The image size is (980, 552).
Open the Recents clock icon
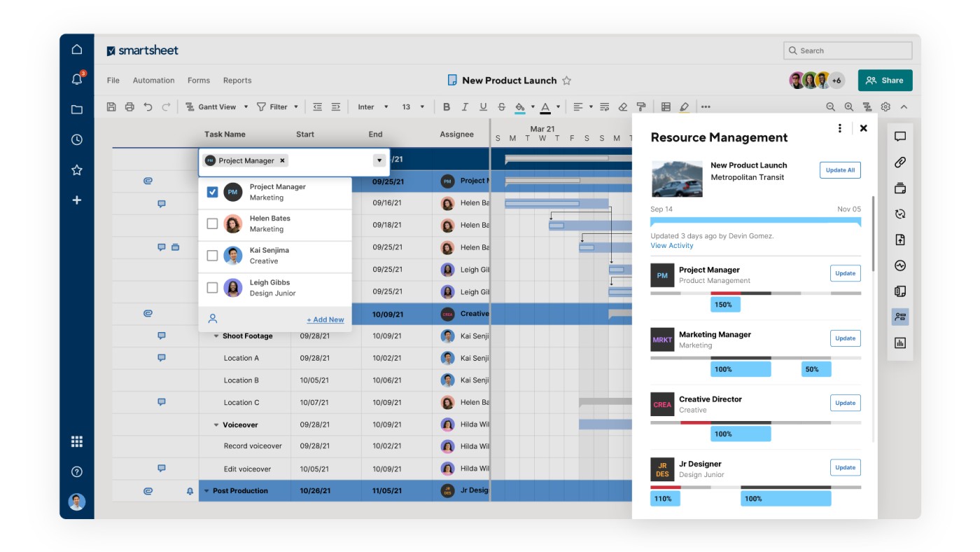77,139
